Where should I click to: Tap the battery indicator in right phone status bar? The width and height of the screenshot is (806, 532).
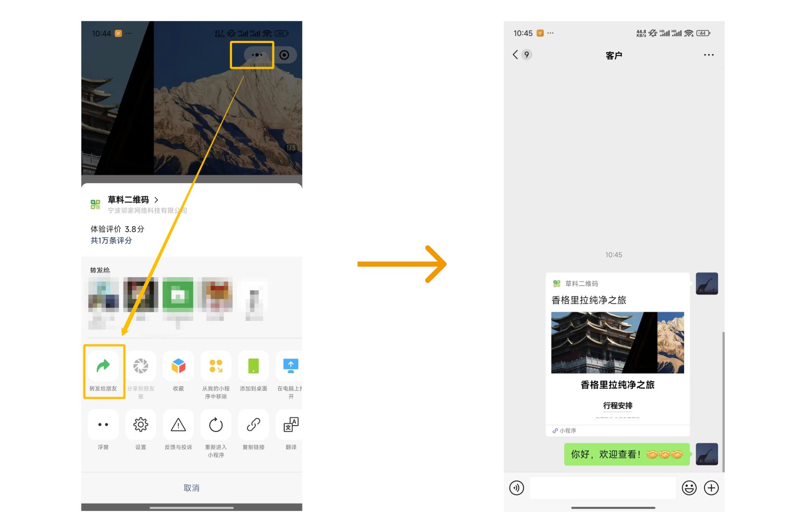[703, 33]
